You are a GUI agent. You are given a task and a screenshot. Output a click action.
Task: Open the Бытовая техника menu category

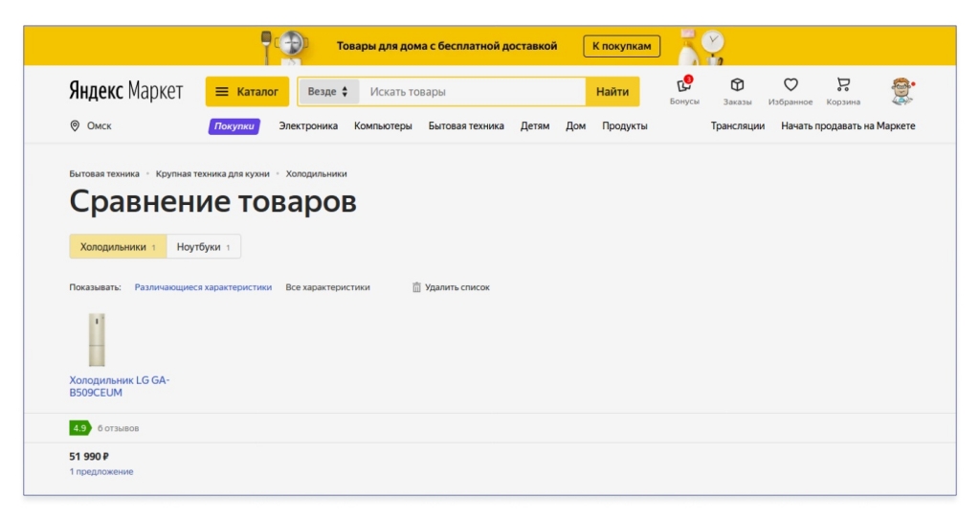click(466, 125)
